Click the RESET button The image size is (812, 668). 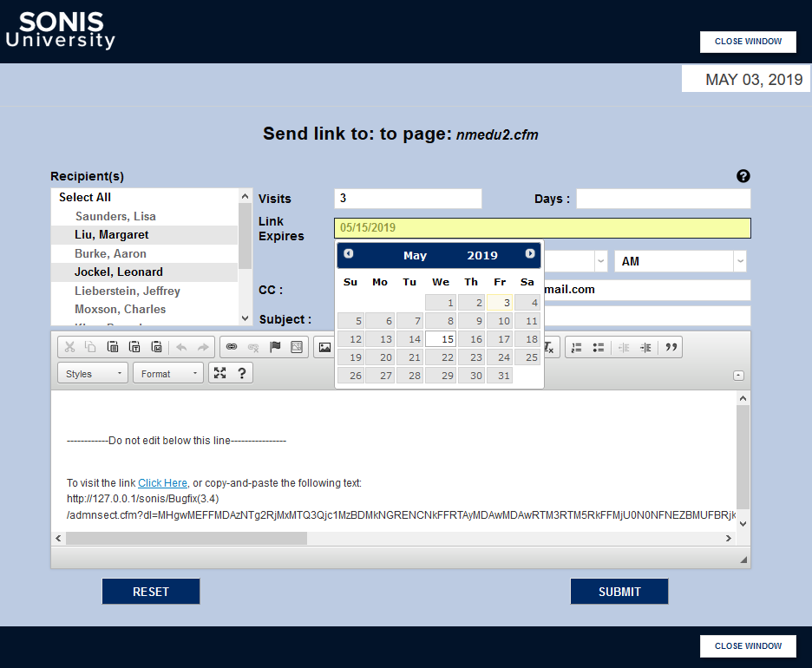point(151,592)
